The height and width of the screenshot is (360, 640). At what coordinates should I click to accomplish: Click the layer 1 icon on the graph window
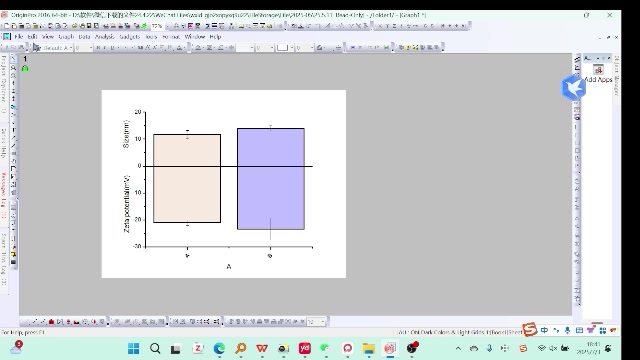tap(25, 59)
